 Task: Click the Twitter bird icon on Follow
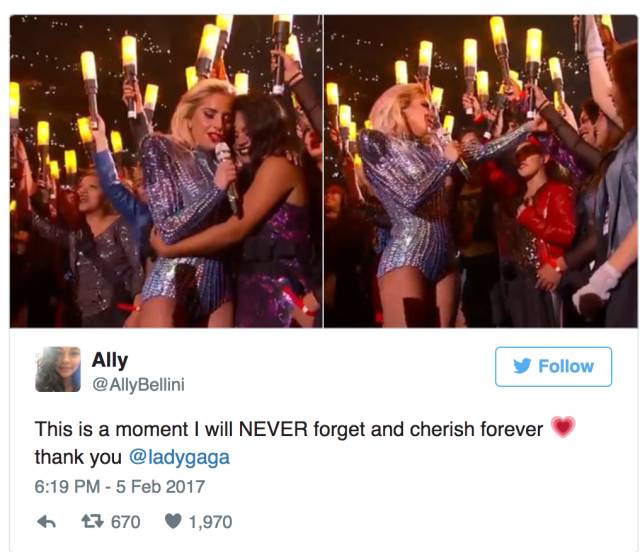(x=522, y=366)
